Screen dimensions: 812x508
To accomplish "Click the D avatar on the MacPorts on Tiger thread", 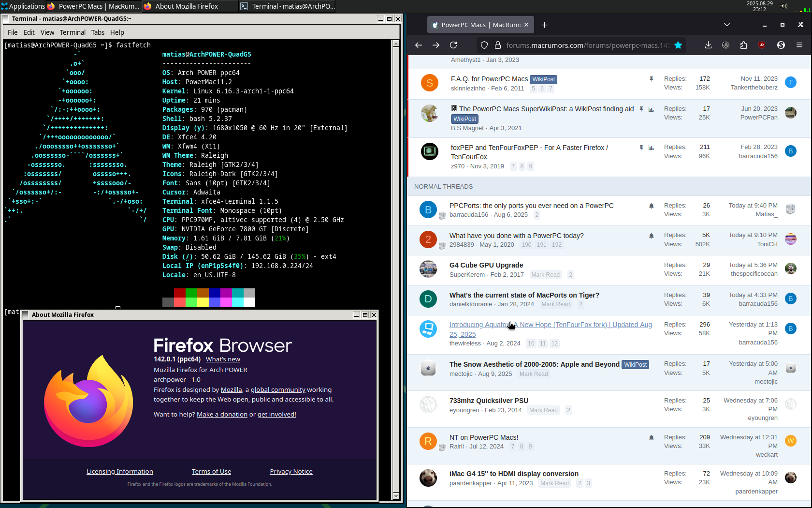I will 428,299.
